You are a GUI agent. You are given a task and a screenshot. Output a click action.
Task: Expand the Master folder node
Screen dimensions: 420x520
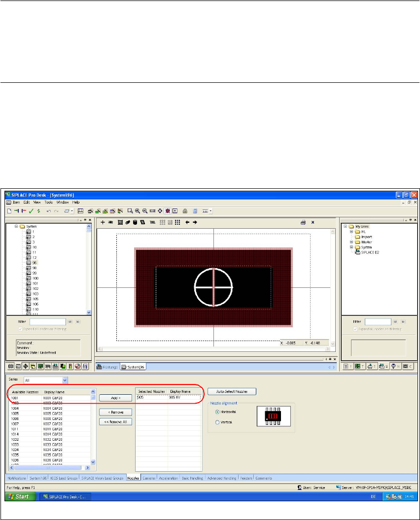pos(351,242)
